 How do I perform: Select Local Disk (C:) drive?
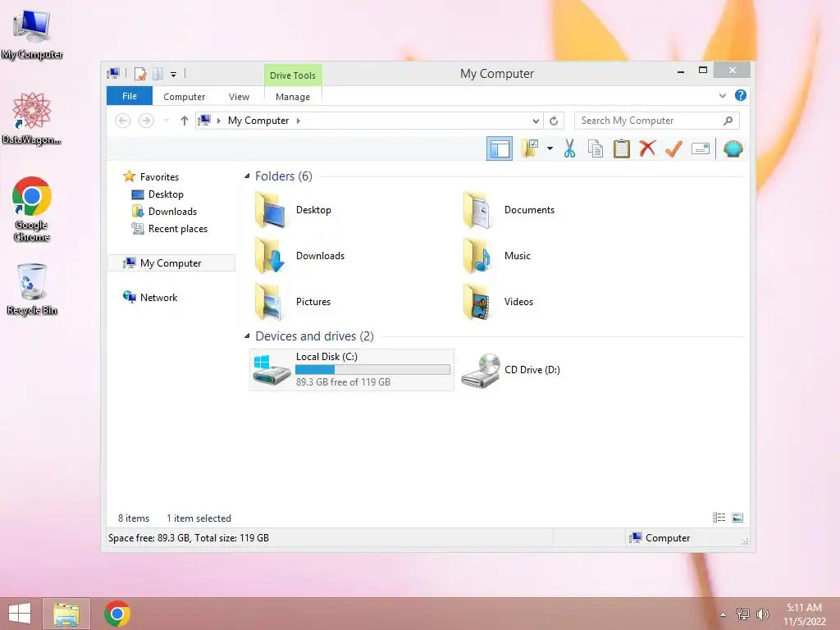pos(351,370)
